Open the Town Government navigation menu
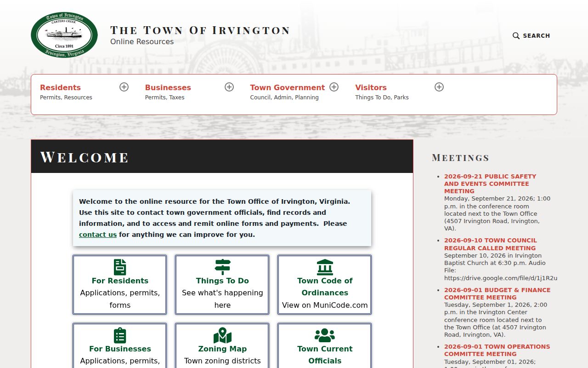 point(288,87)
